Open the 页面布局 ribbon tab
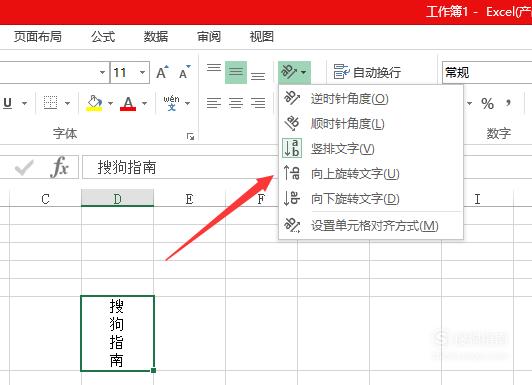Viewport: 532px width, 385px height. (38, 36)
